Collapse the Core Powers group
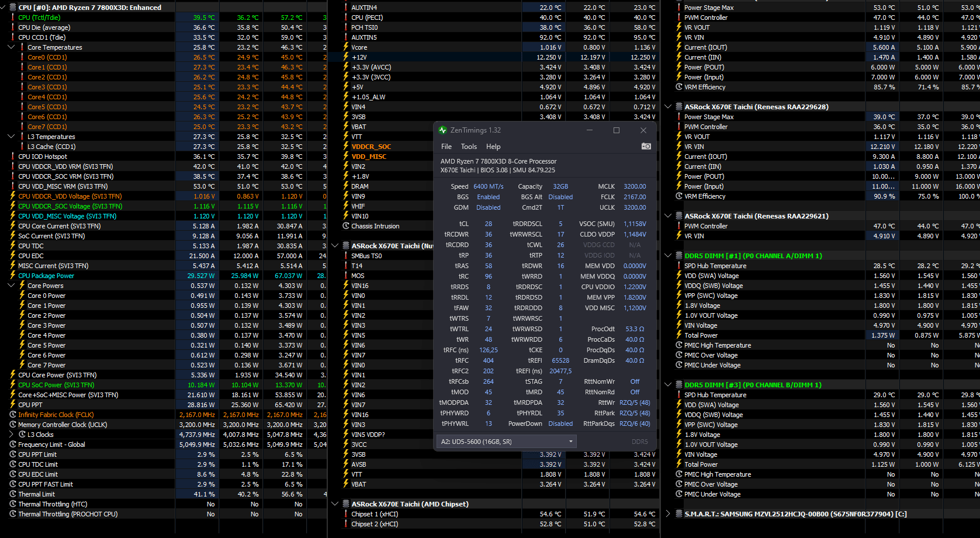The image size is (980, 538). (x=11, y=286)
